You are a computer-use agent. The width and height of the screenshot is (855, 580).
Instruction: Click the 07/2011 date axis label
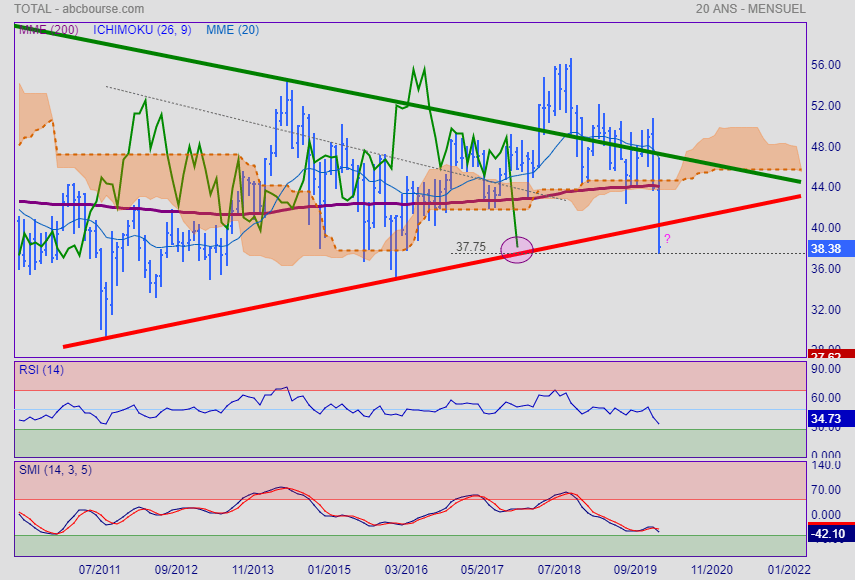coord(99,570)
